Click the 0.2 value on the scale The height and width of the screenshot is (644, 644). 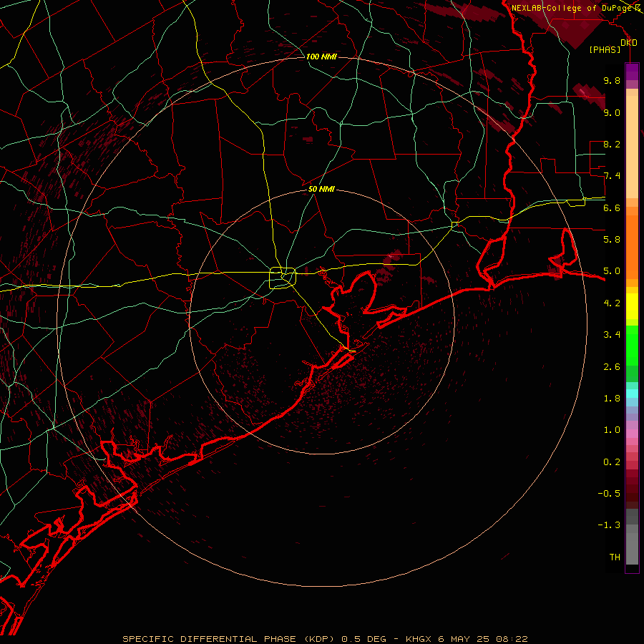(612, 462)
